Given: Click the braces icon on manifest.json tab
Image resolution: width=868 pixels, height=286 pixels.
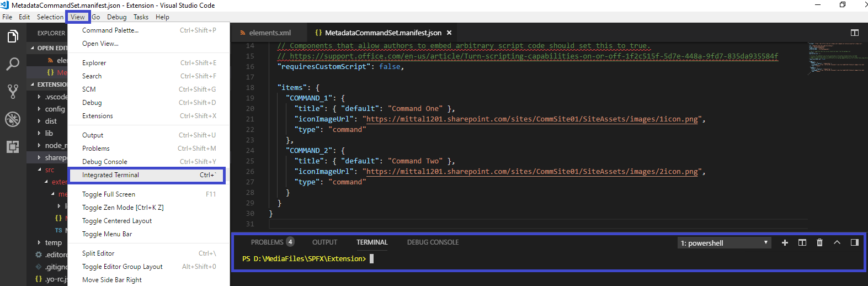Looking at the screenshot, I should (318, 33).
